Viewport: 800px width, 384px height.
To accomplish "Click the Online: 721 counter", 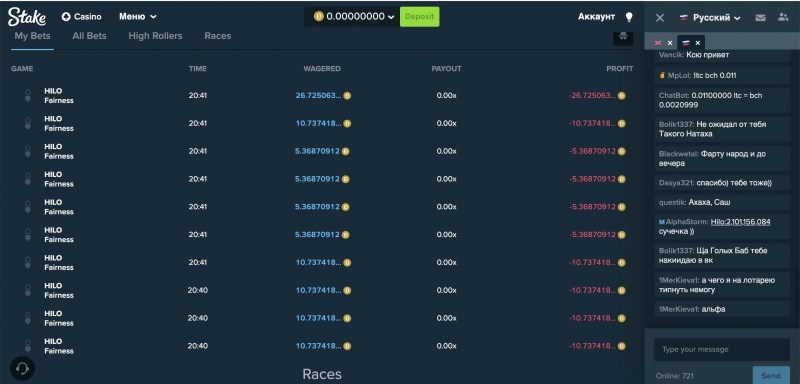I will click(x=674, y=376).
